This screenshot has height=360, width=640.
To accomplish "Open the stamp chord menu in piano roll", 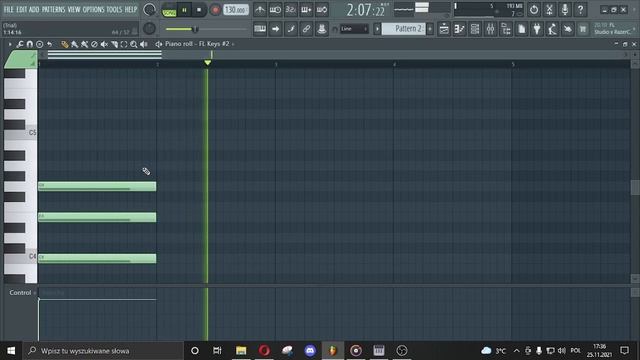I will coord(40,44).
